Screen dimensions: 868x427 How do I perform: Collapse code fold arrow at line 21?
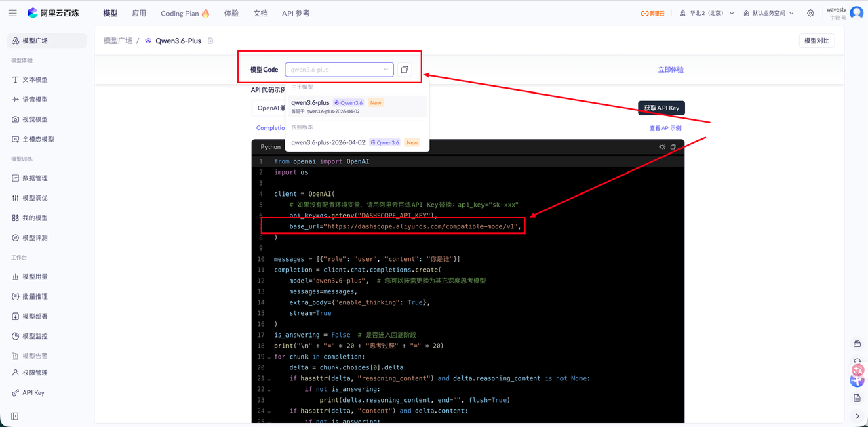pyautogui.click(x=269, y=379)
